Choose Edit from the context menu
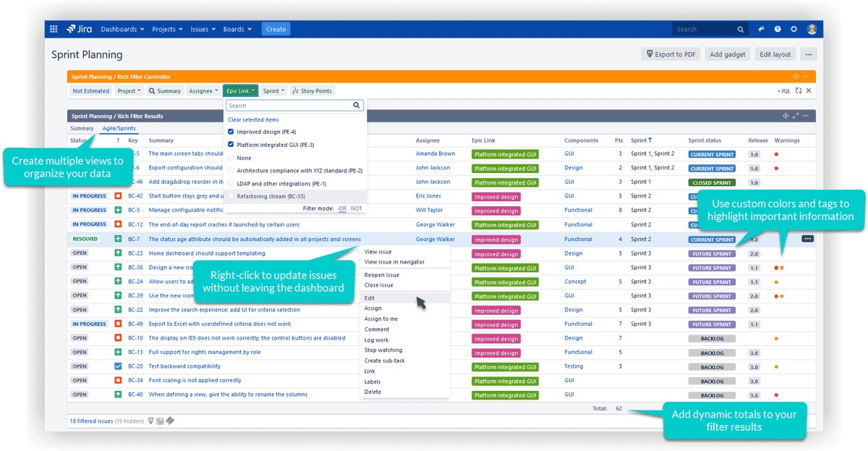Image resolution: width=868 pixels, height=451 pixels. pyautogui.click(x=370, y=298)
